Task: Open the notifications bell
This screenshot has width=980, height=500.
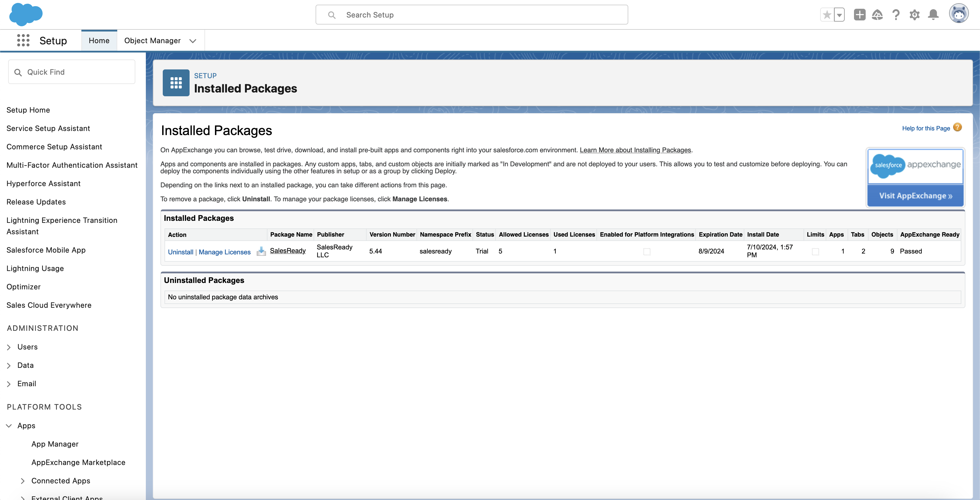Action: point(933,15)
